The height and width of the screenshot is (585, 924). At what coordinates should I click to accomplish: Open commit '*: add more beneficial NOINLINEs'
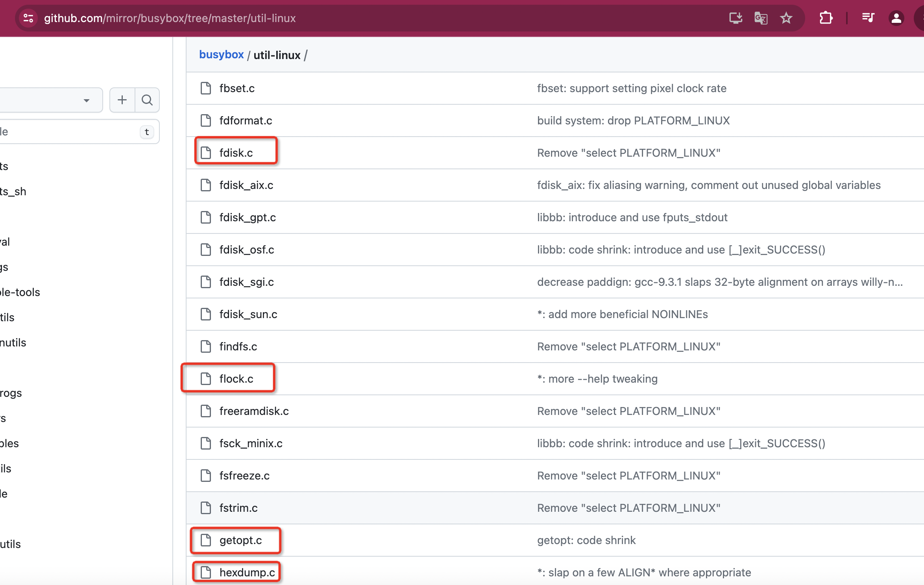click(623, 314)
